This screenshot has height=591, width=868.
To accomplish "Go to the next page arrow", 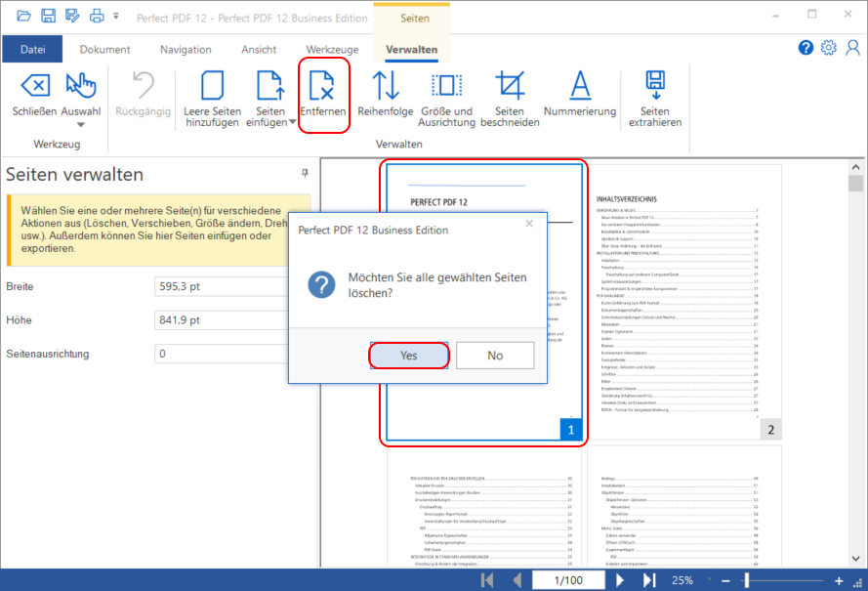I will [x=619, y=580].
